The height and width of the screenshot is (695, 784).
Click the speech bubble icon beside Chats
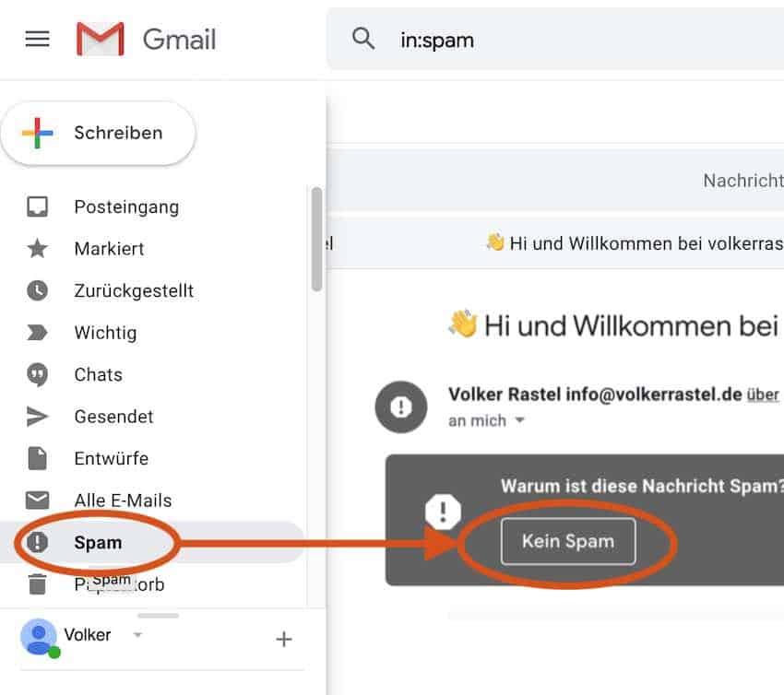point(38,375)
